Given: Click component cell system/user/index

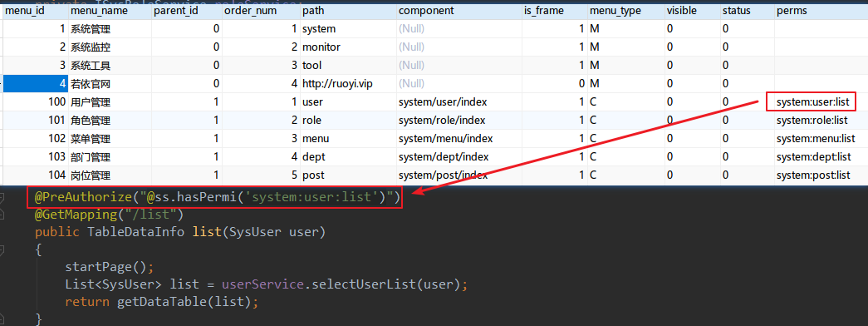Looking at the screenshot, I should click(x=459, y=102).
